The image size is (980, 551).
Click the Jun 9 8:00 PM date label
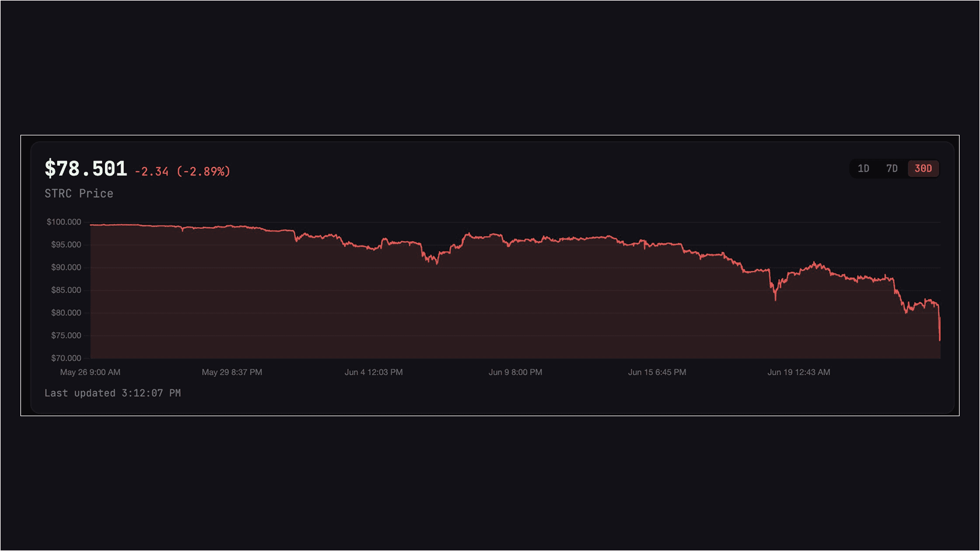[x=516, y=372]
